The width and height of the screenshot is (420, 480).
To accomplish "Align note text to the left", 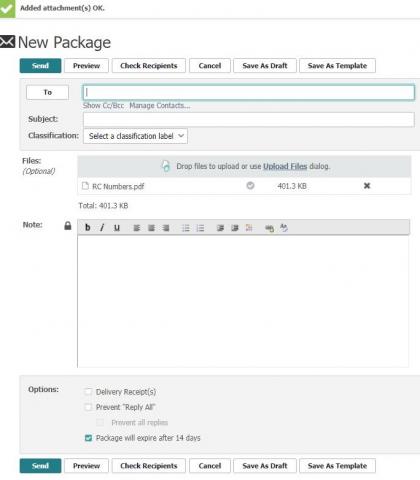I will (x=137, y=228).
